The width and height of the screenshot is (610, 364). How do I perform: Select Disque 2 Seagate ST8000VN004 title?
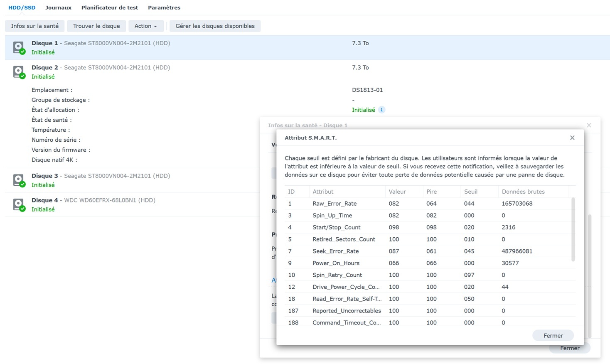click(101, 67)
